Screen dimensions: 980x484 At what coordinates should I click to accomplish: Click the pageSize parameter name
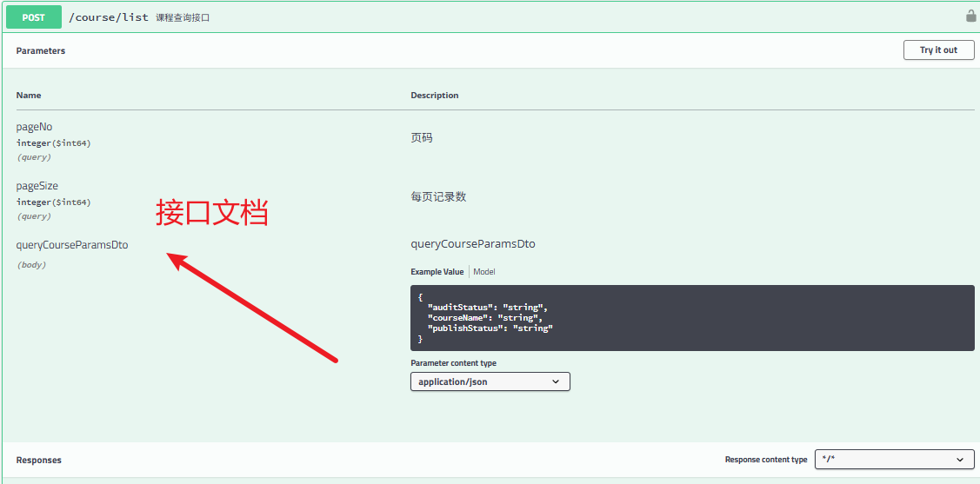coord(37,186)
